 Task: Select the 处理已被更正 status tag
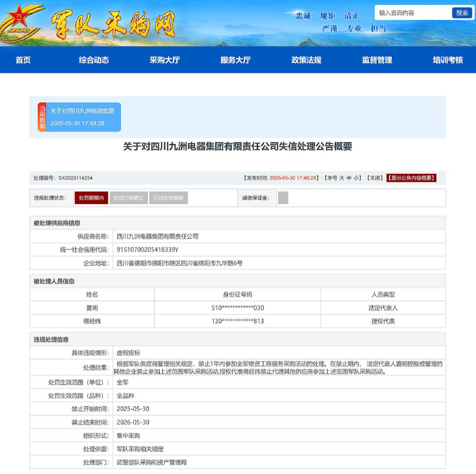pos(128,198)
